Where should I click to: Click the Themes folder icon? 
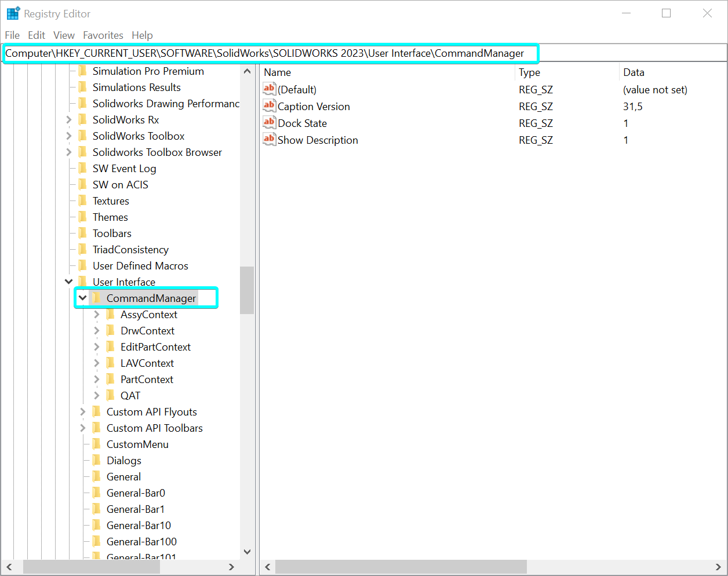tap(83, 217)
